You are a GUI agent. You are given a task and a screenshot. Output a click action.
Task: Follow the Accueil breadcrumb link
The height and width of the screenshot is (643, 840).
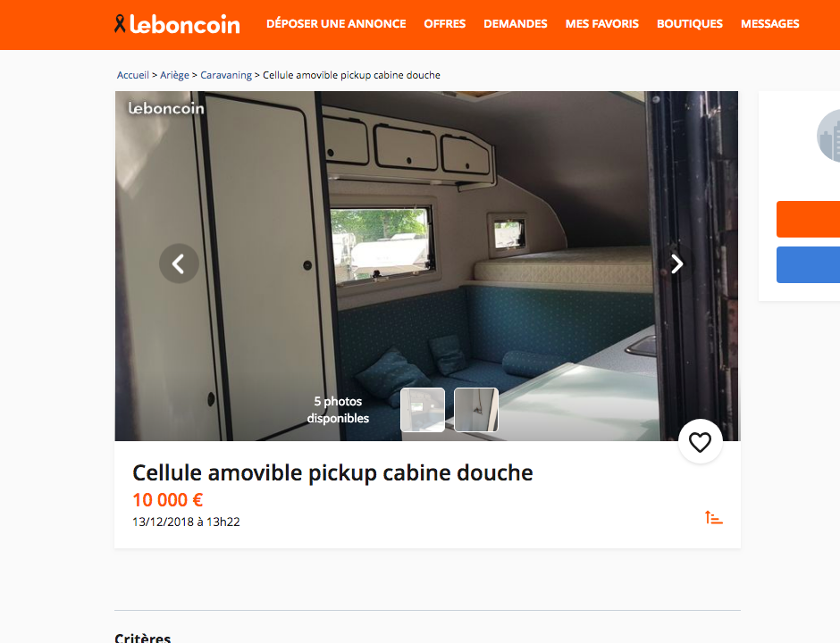tap(133, 75)
